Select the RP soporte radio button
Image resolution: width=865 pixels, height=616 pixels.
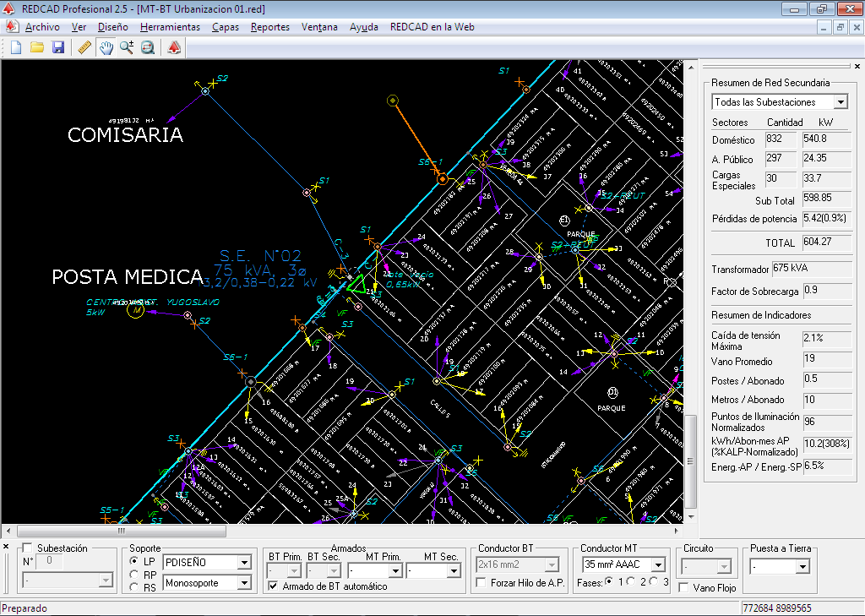134,575
